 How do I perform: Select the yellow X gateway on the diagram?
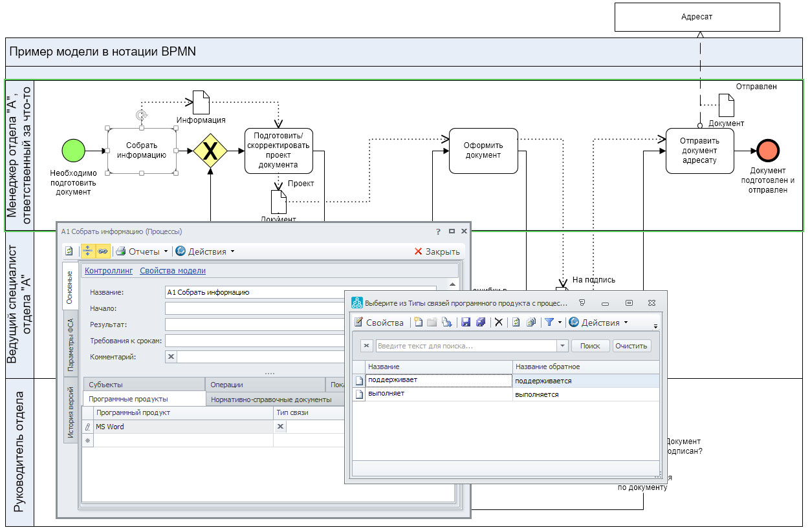pos(210,152)
